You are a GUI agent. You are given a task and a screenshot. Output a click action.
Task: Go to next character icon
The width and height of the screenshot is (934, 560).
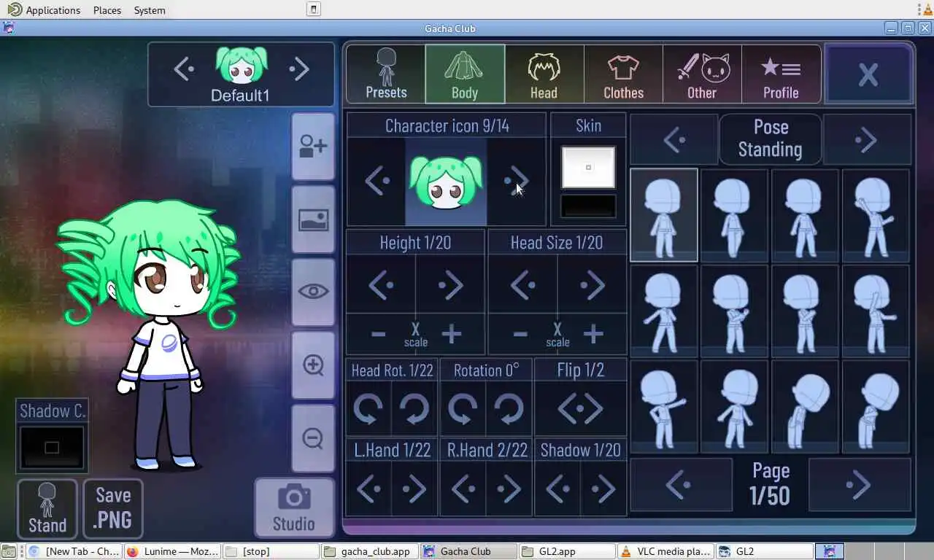[517, 181]
